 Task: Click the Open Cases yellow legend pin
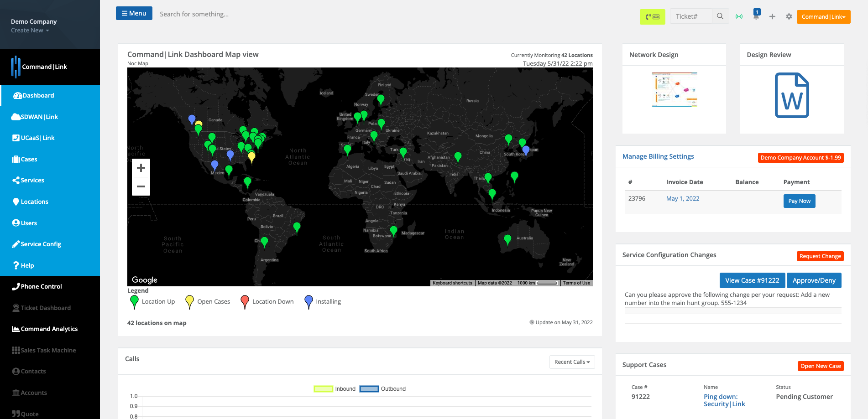click(x=190, y=302)
